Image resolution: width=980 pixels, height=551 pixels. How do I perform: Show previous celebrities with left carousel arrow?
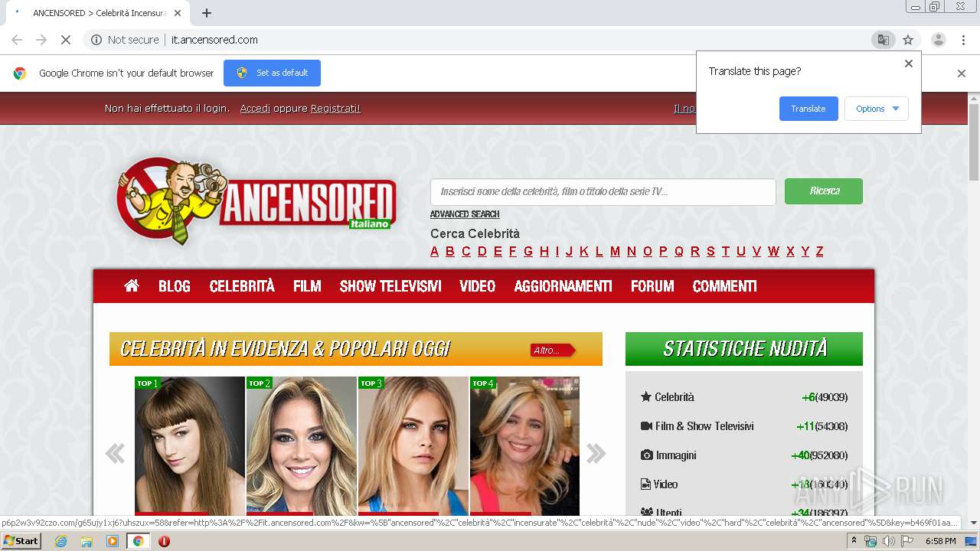click(115, 454)
